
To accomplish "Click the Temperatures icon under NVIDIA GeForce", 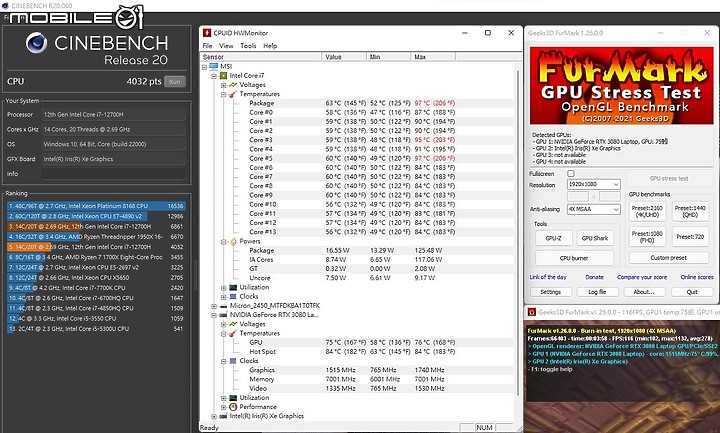I will coord(233,333).
